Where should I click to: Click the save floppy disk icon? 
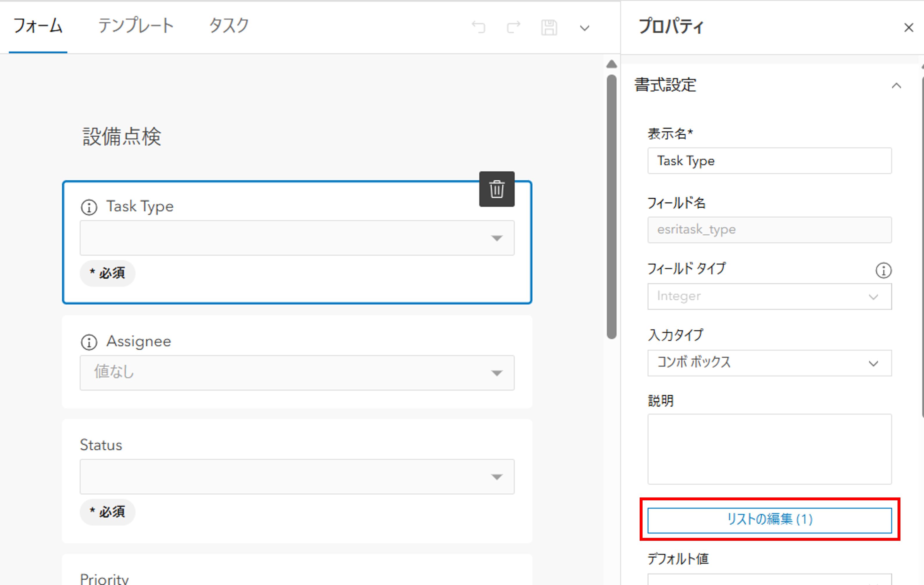[549, 28]
